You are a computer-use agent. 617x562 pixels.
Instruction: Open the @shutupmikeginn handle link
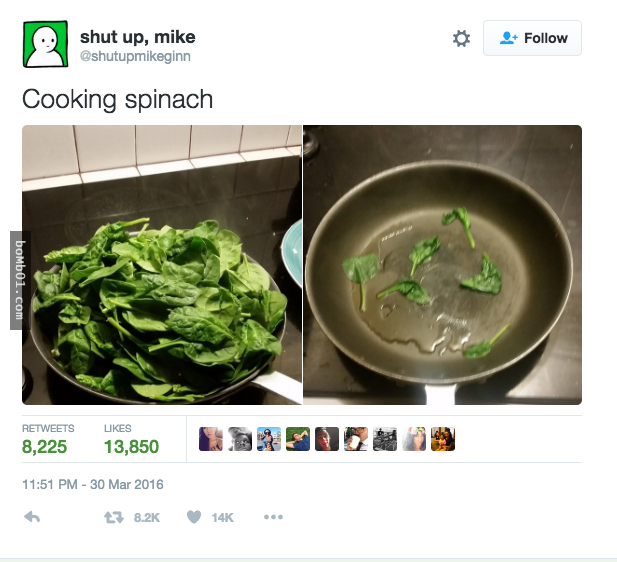[x=135, y=56]
